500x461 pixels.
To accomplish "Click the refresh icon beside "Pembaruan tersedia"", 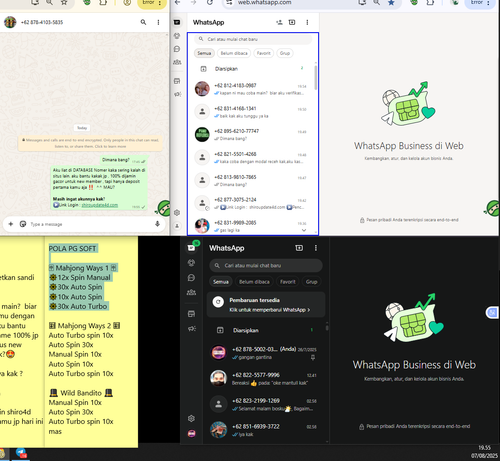I will pos(218,302).
